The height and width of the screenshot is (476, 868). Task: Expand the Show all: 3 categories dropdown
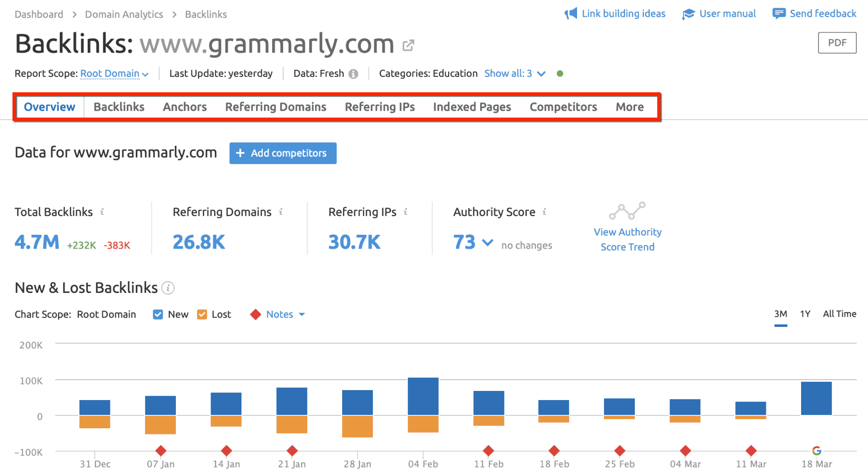coord(514,73)
